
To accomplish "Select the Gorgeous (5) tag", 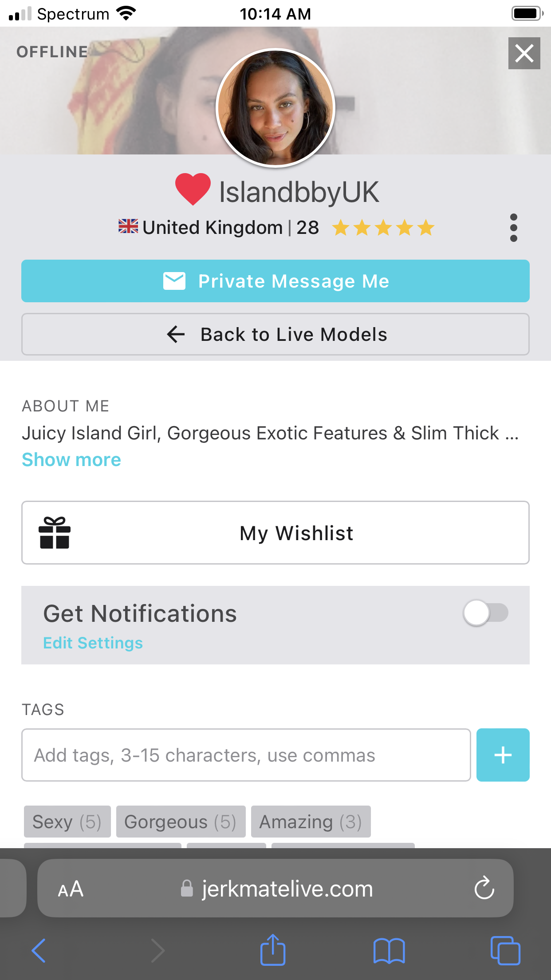I will (x=181, y=822).
